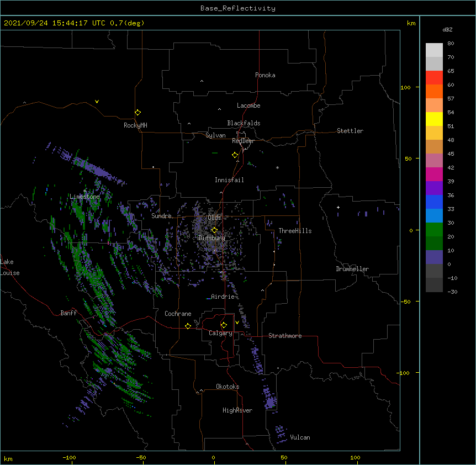Click the -100 tick on the bottom axis
The width and height of the screenshot is (476, 465).
pyautogui.click(x=69, y=457)
